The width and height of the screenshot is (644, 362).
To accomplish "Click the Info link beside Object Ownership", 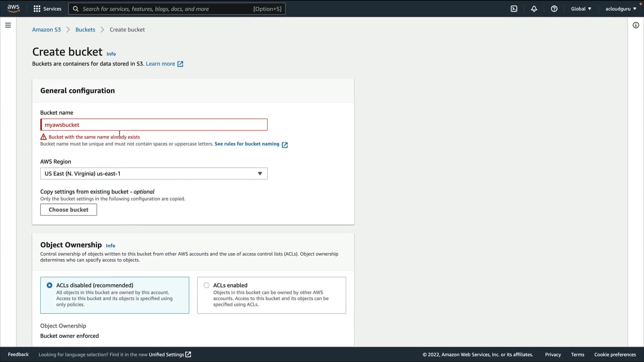I will 110,246.
